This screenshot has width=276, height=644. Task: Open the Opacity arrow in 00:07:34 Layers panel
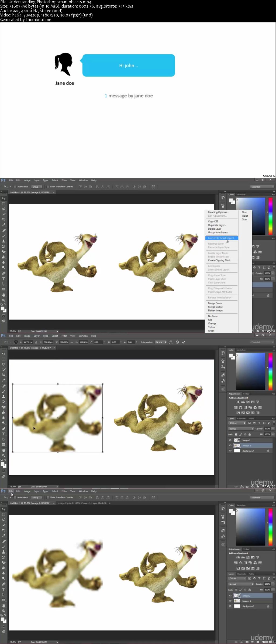[x=273, y=429]
